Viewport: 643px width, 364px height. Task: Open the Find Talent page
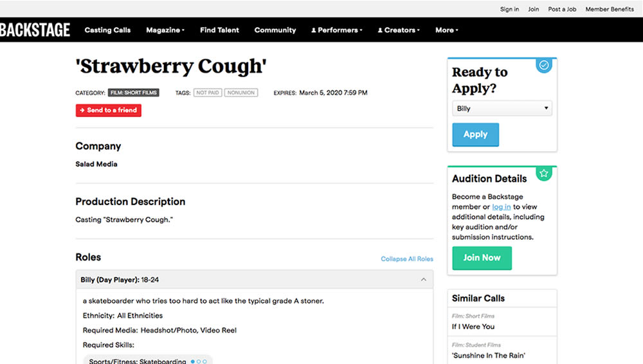pyautogui.click(x=219, y=30)
